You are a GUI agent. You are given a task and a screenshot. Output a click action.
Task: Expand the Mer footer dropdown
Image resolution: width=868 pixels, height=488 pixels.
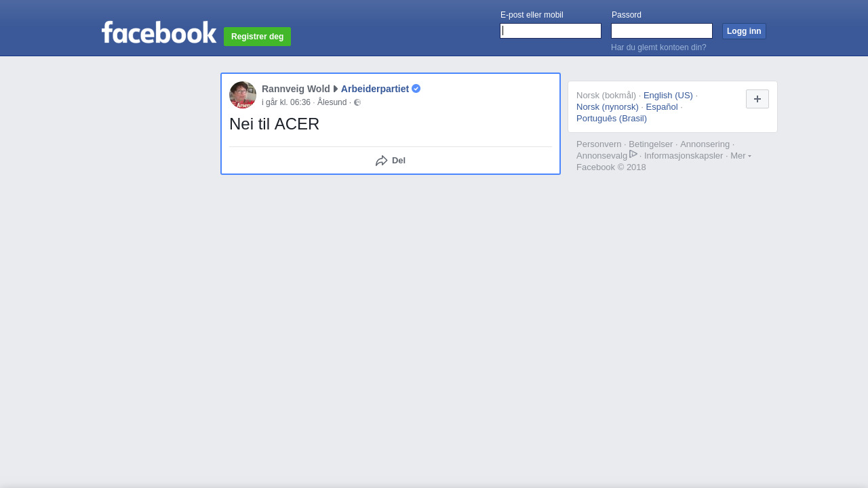(x=741, y=156)
